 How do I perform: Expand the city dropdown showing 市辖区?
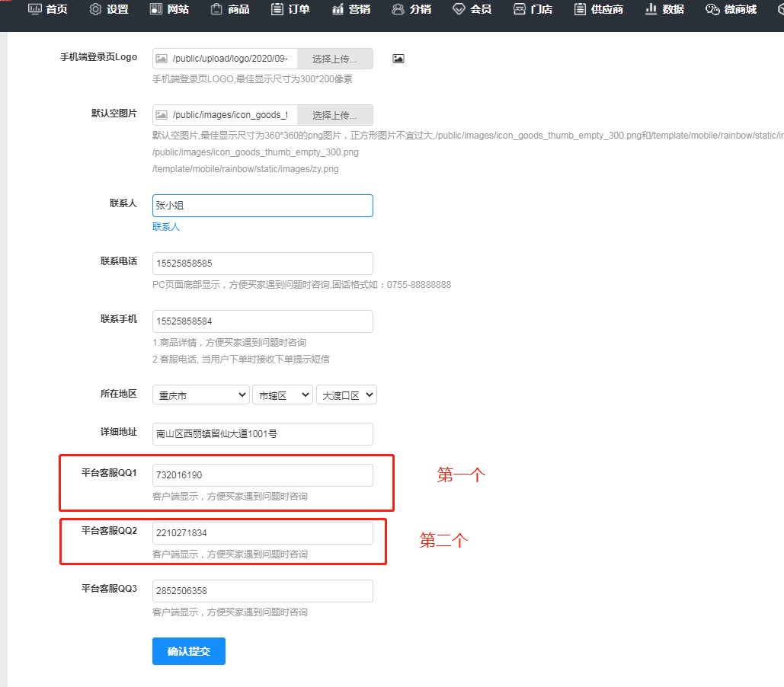tap(283, 395)
